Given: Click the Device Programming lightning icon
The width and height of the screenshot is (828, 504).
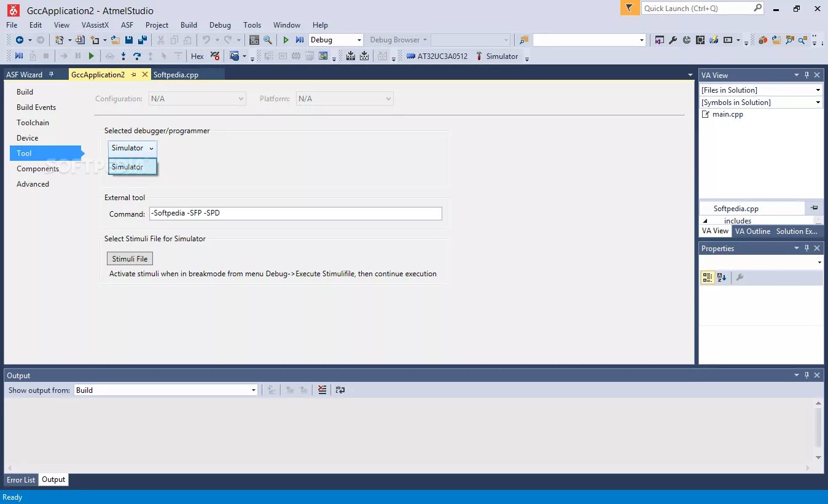Looking at the screenshot, I should pos(714,40).
